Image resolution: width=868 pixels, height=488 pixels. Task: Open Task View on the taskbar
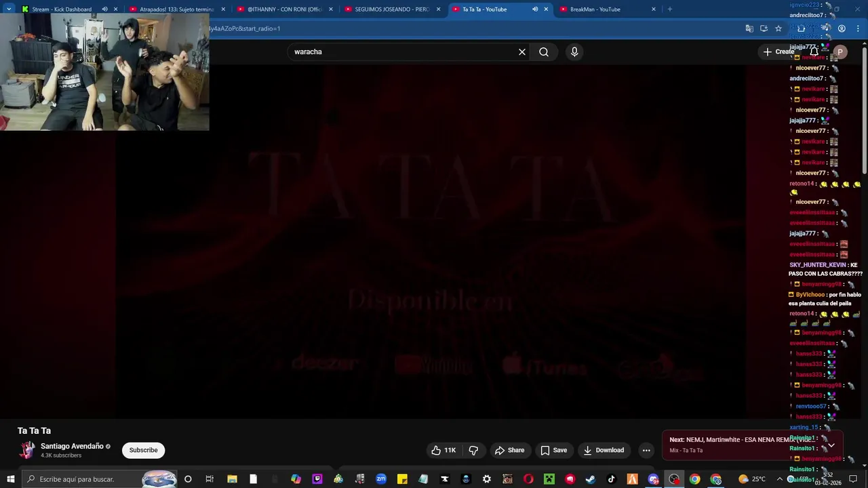pos(210,479)
